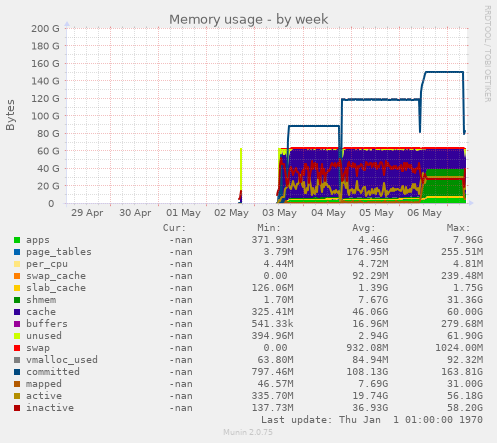Click the 'Memory usage - by week' title
The height and width of the screenshot is (443, 497).
point(249,20)
